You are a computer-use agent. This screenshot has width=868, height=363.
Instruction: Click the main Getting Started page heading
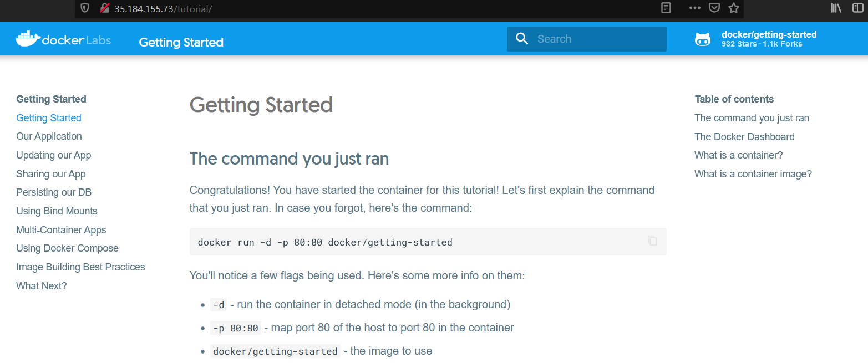tap(261, 105)
